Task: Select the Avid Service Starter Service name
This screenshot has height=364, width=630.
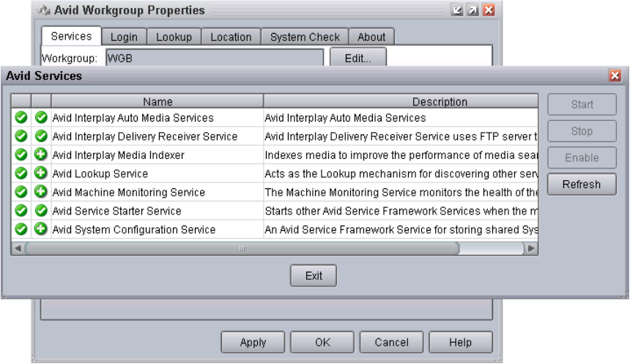Action: click(117, 211)
